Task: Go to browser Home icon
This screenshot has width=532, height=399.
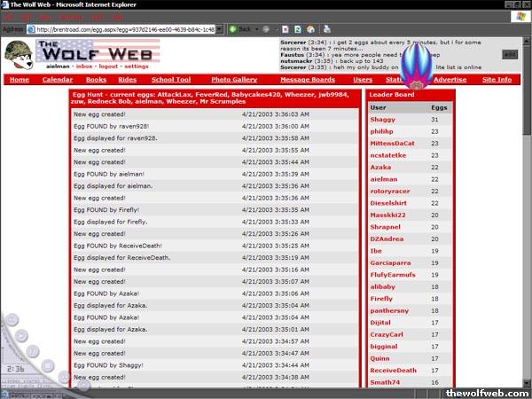Action: coord(309,28)
